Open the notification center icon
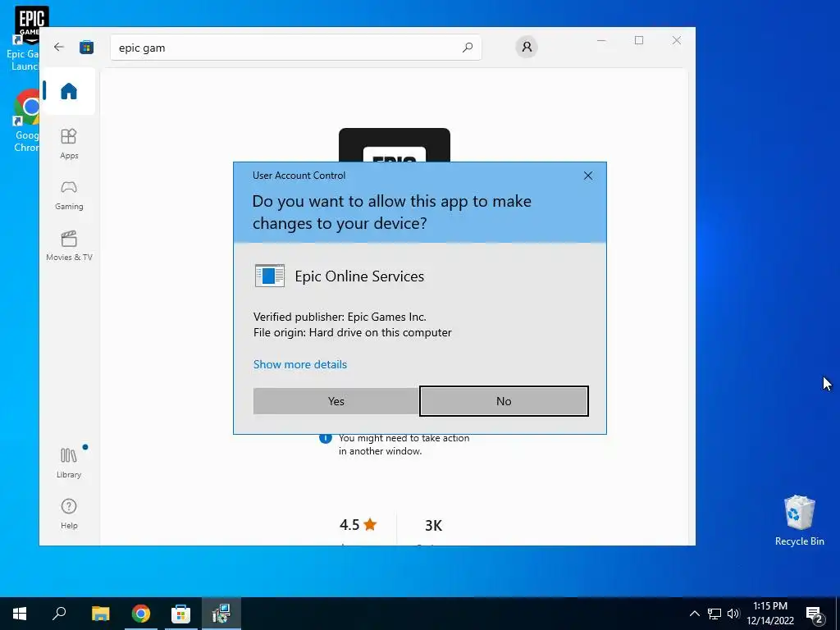Viewport: 840px width, 630px height. (815, 614)
